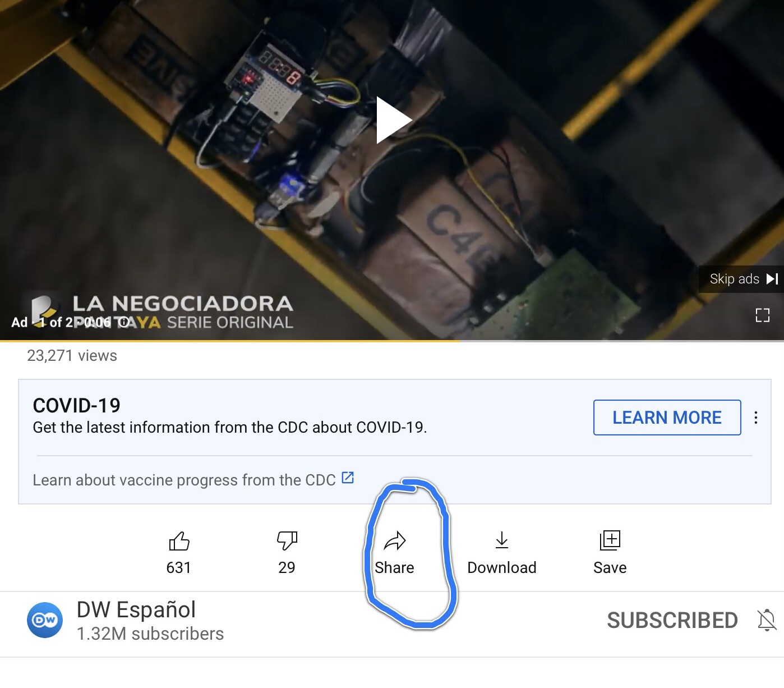Go to the DW Español channel name
The image size is (784, 688).
point(136,610)
